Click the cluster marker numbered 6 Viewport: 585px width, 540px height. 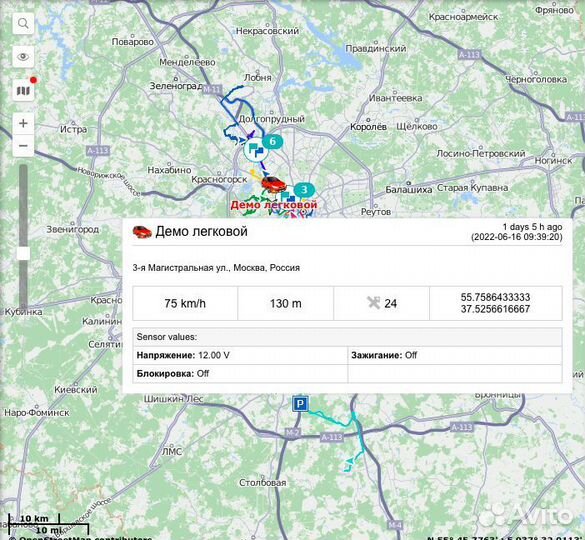coord(272,141)
